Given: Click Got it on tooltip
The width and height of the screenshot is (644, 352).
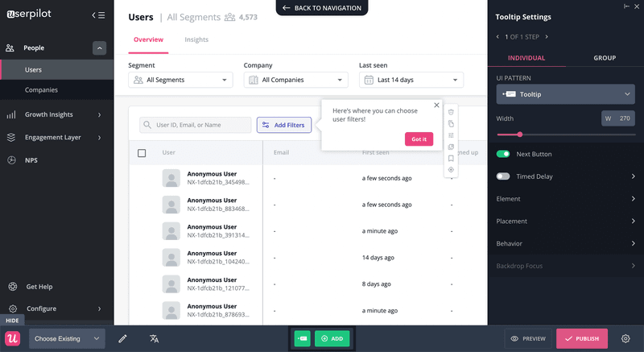Looking at the screenshot, I should pos(419,139).
